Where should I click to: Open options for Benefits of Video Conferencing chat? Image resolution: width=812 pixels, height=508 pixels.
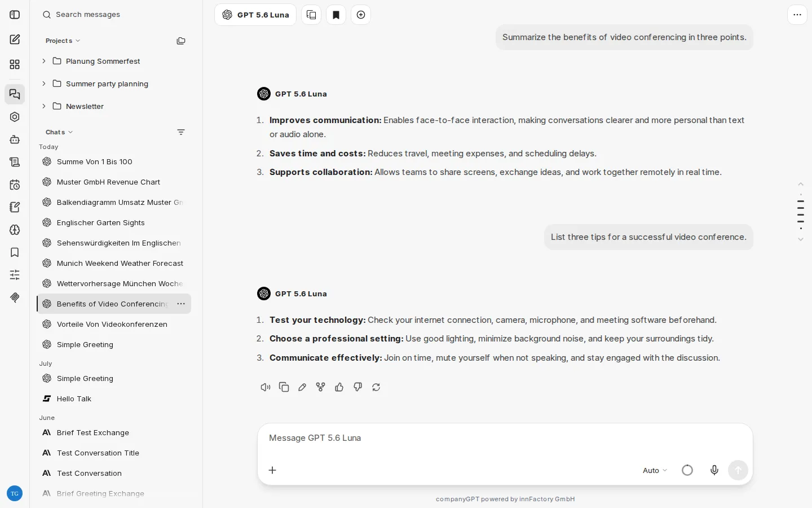181,304
